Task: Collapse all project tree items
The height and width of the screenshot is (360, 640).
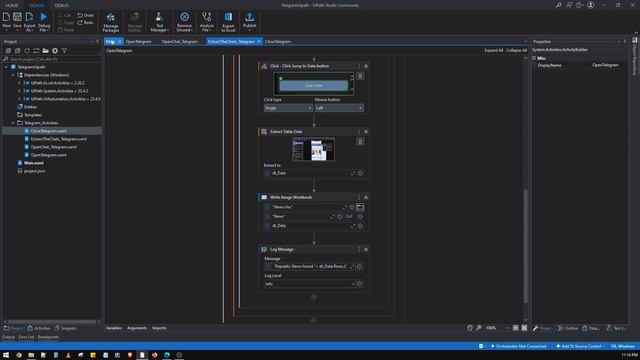Action: point(18,51)
